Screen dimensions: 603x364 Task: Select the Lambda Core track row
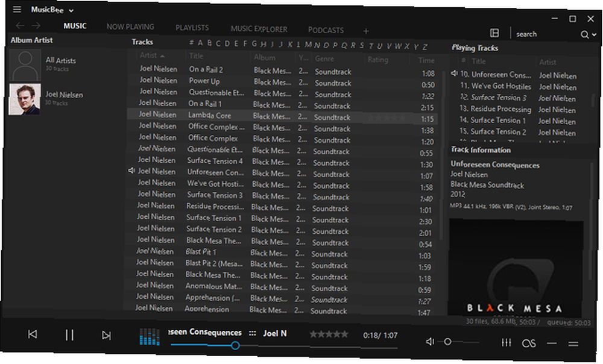pos(283,116)
